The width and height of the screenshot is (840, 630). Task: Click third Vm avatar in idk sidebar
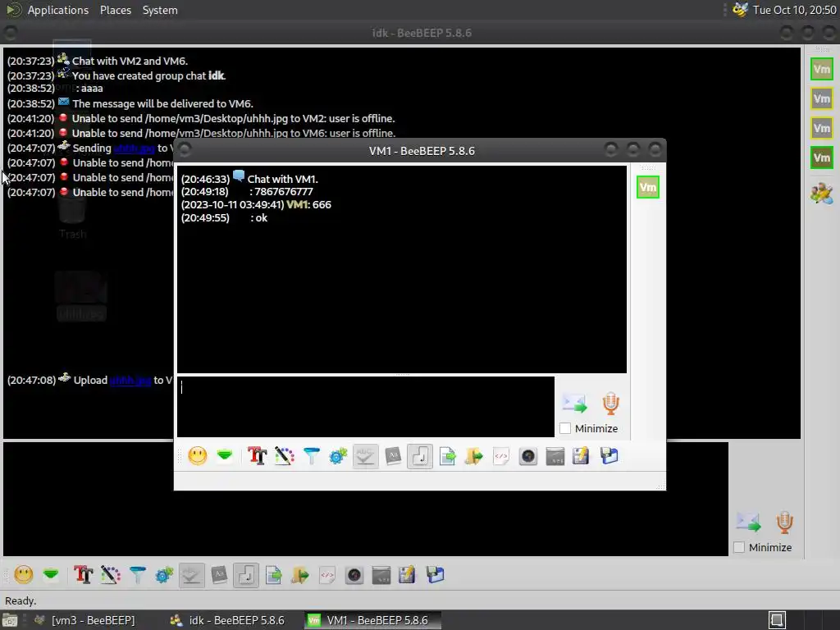[822, 128]
